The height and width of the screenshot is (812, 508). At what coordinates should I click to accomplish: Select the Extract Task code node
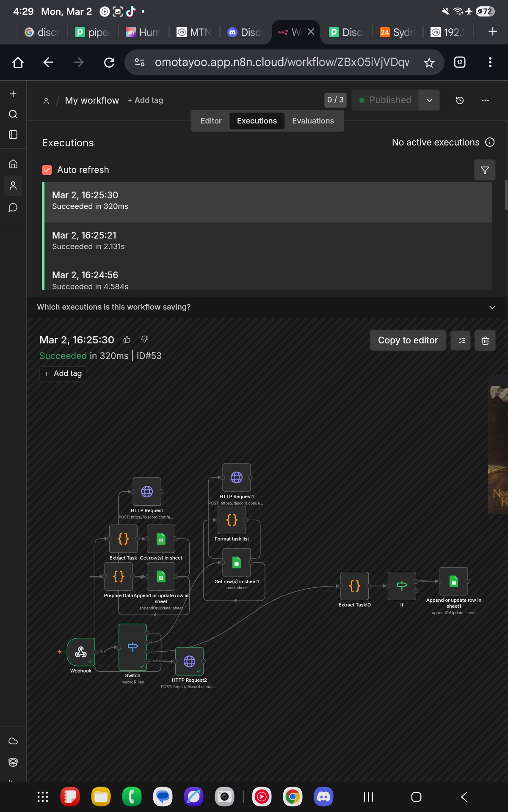123,539
